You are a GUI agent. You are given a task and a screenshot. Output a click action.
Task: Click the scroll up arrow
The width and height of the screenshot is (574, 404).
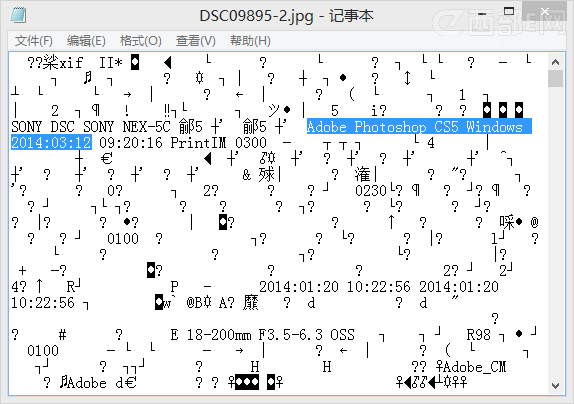pyautogui.click(x=555, y=62)
